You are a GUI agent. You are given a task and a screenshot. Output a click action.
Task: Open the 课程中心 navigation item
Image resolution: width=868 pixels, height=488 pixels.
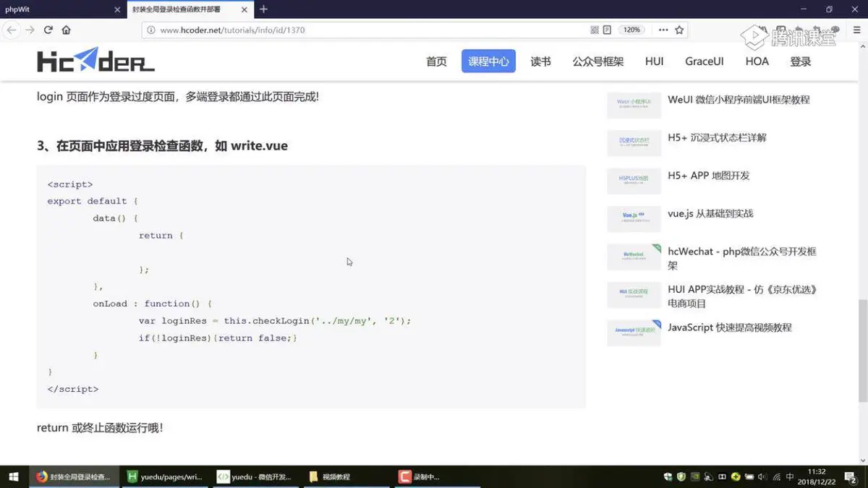[x=488, y=61]
